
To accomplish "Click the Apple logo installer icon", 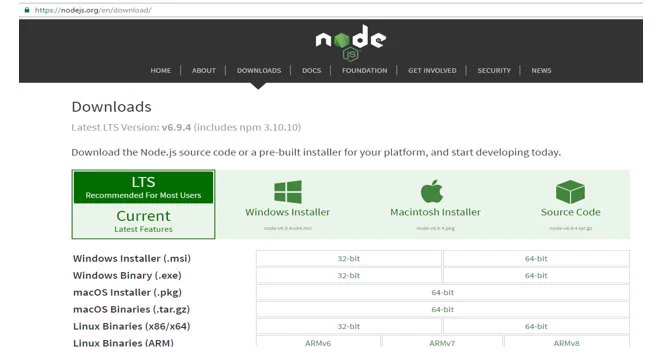I will (x=432, y=191).
